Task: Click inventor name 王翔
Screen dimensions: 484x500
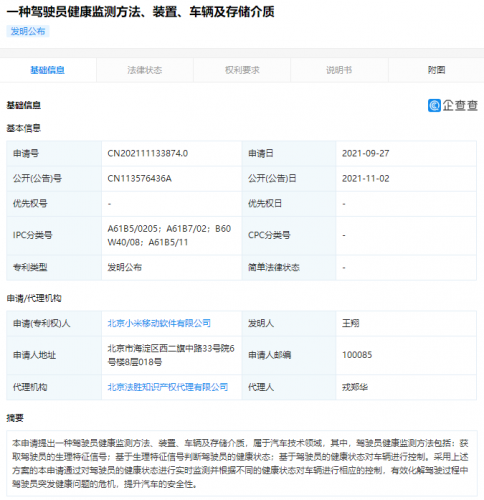Action: [351, 323]
